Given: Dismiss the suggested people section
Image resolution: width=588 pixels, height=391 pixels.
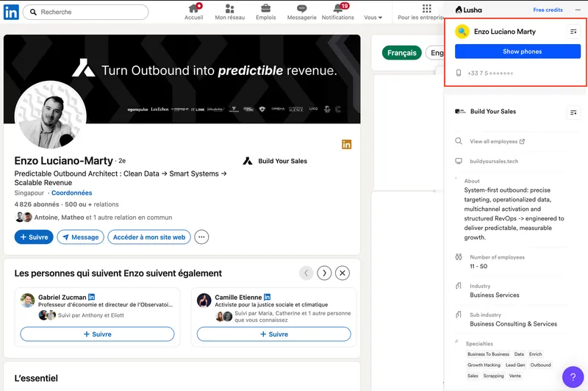Looking at the screenshot, I should [x=342, y=273].
